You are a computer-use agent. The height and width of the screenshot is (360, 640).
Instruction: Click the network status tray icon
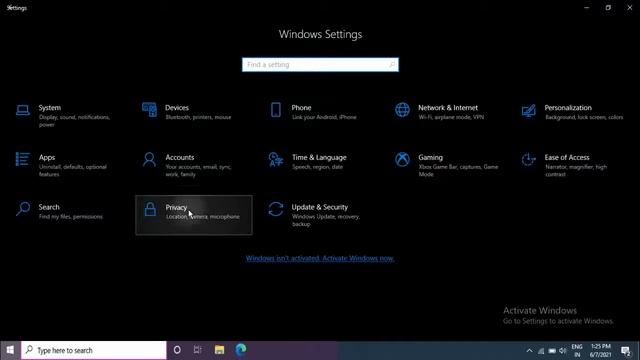point(541,351)
